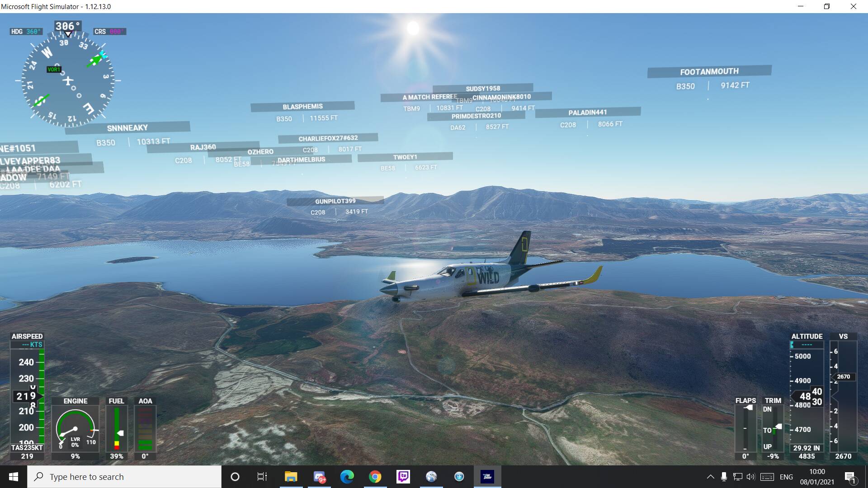Click the BLASPHEMIS player nameplate
Image resolution: width=868 pixels, height=488 pixels.
[x=302, y=107]
